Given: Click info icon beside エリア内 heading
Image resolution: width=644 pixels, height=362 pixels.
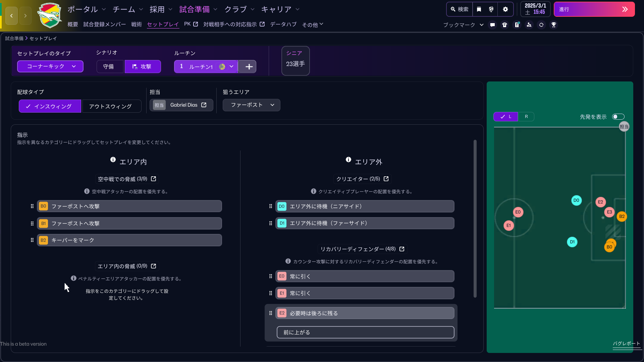Looking at the screenshot, I should 113,160.
